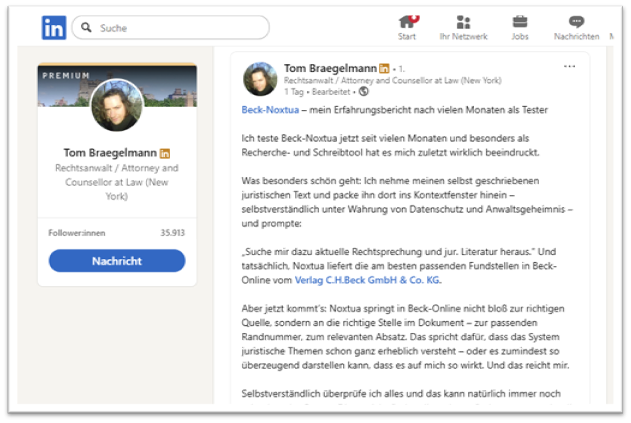Click the PREMIUM banner text

[x=66, y=76]
